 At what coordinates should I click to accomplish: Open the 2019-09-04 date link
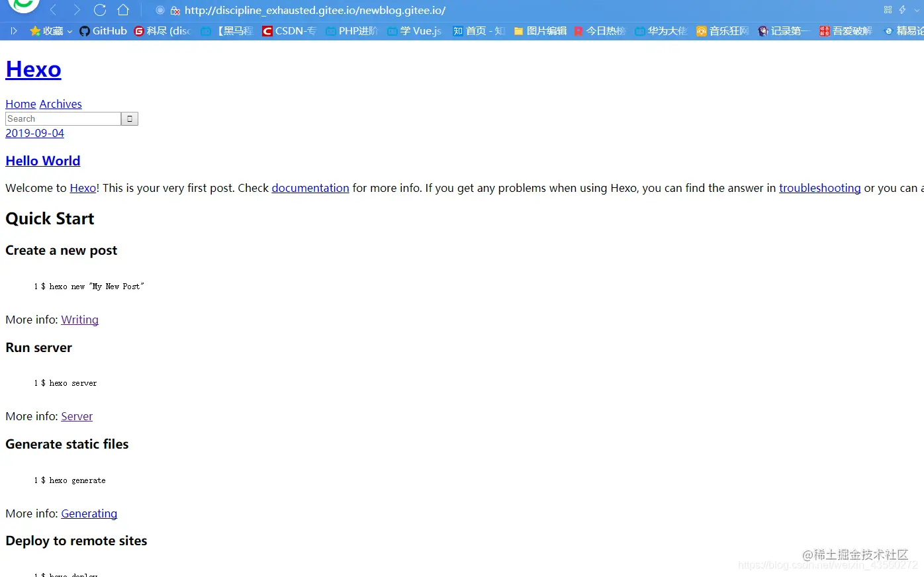click(34, 133)
